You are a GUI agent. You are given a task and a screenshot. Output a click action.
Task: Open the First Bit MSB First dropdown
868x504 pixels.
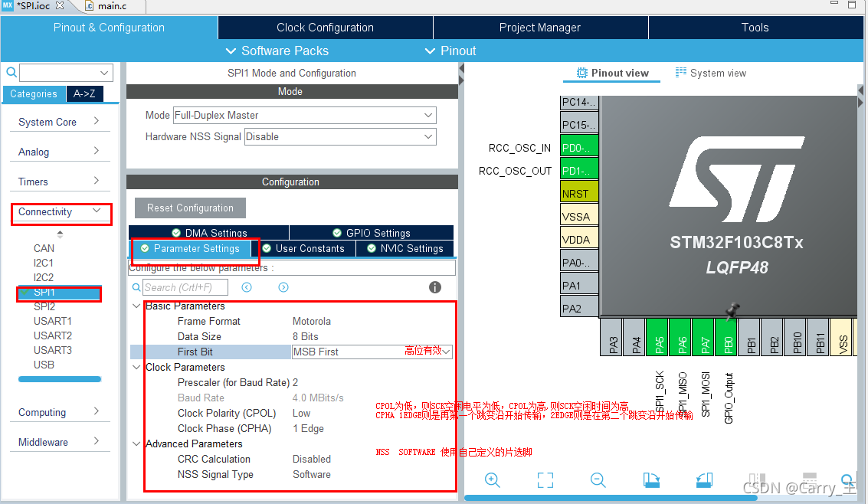372,352
